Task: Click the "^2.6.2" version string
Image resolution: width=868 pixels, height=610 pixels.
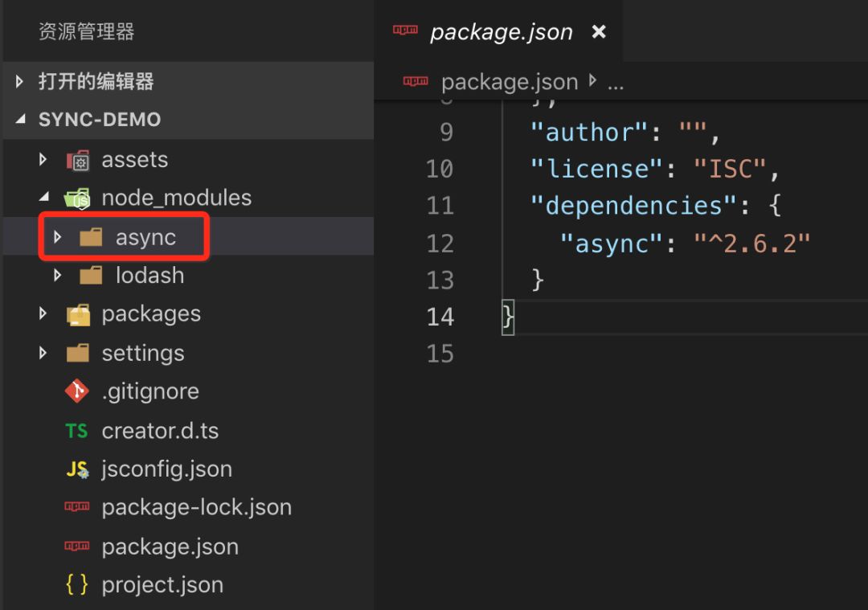Action: (751, 244)
